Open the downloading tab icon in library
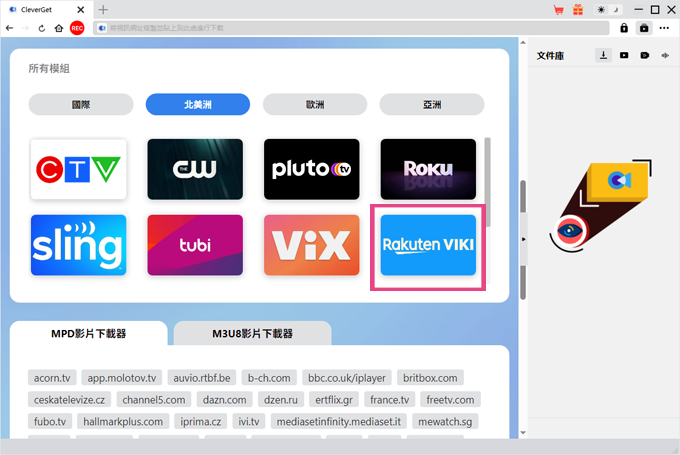680x455 pixels. 603,55
